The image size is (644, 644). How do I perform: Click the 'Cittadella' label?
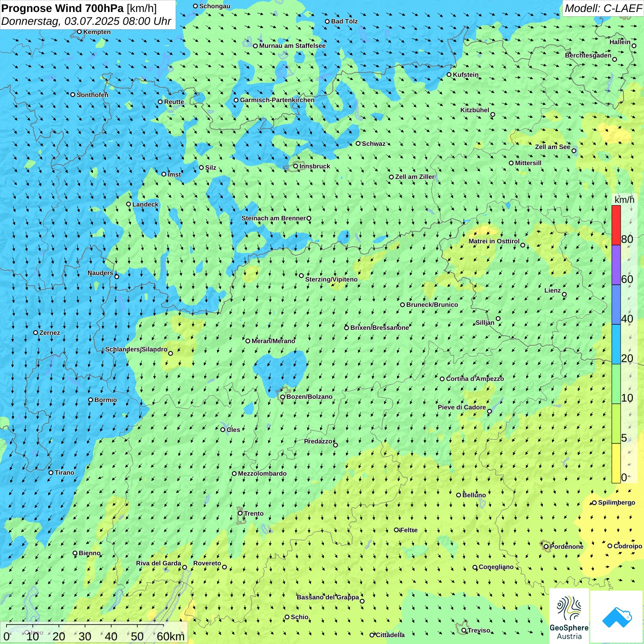coord(390,635)
